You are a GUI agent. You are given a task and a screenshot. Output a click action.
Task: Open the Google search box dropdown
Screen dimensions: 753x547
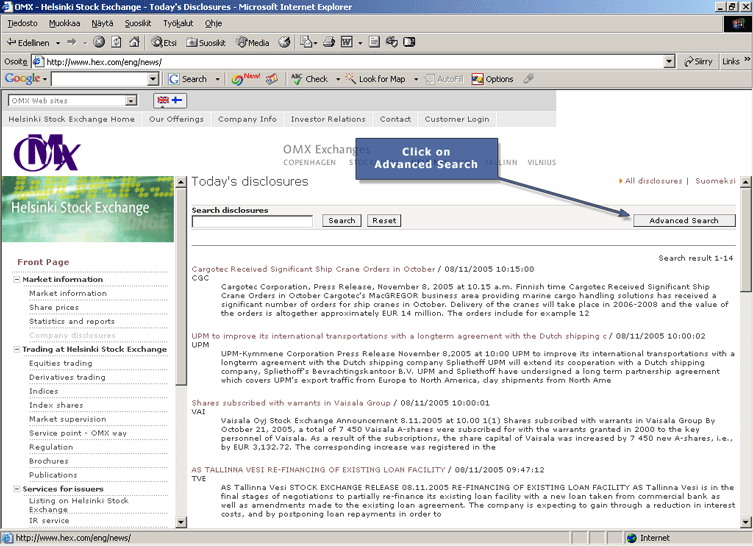coord(153,79)
